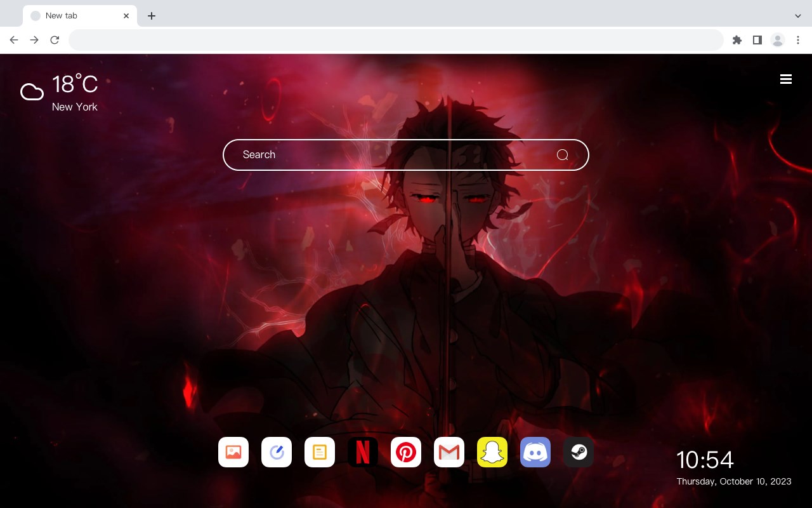
Task: Click the cloud weather icon
Action: [x=32, y=93]
